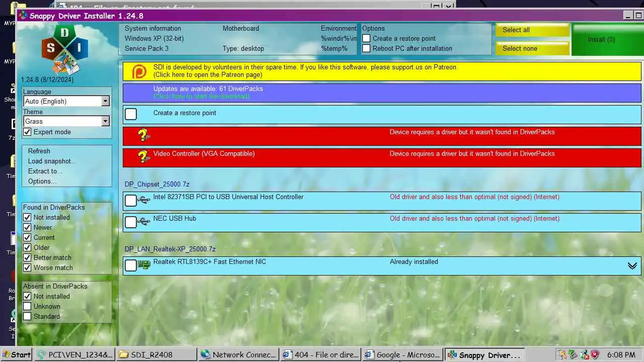Click the USB icon next to Intel 82371SB controller
The height and width of the screenshot is (362, 644).
(143, 200)
